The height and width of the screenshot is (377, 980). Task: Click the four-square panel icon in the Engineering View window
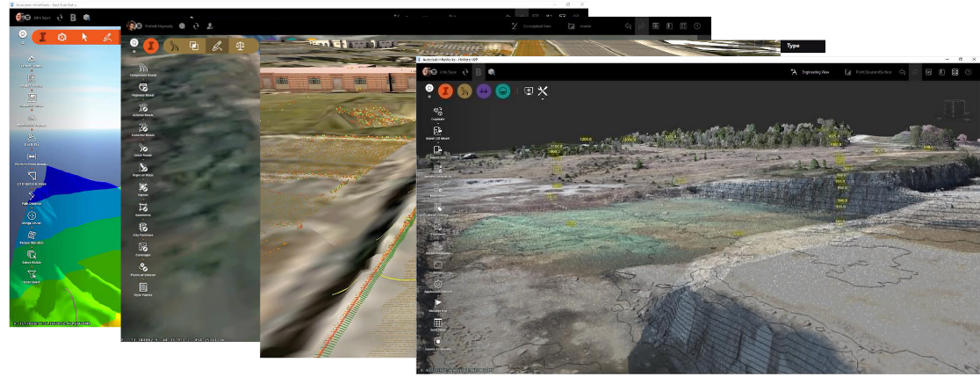(x=955, y=73)
